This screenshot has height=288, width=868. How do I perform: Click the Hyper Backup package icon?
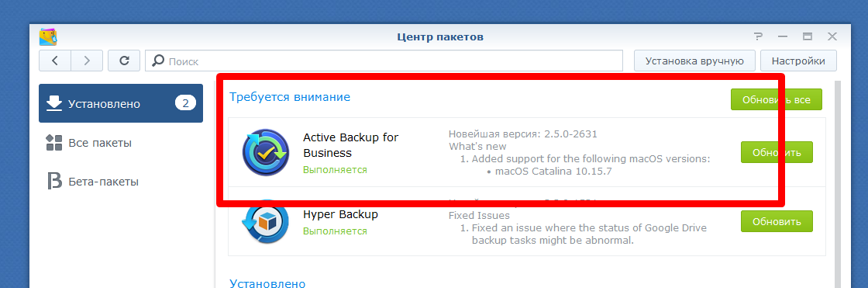click(x=266, y=222)
